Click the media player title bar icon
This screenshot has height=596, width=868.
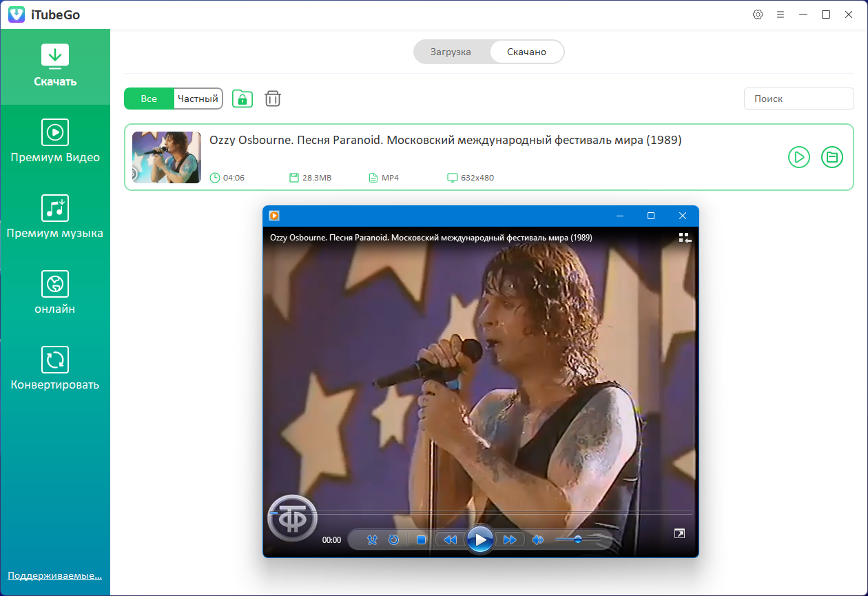(274, 216)
